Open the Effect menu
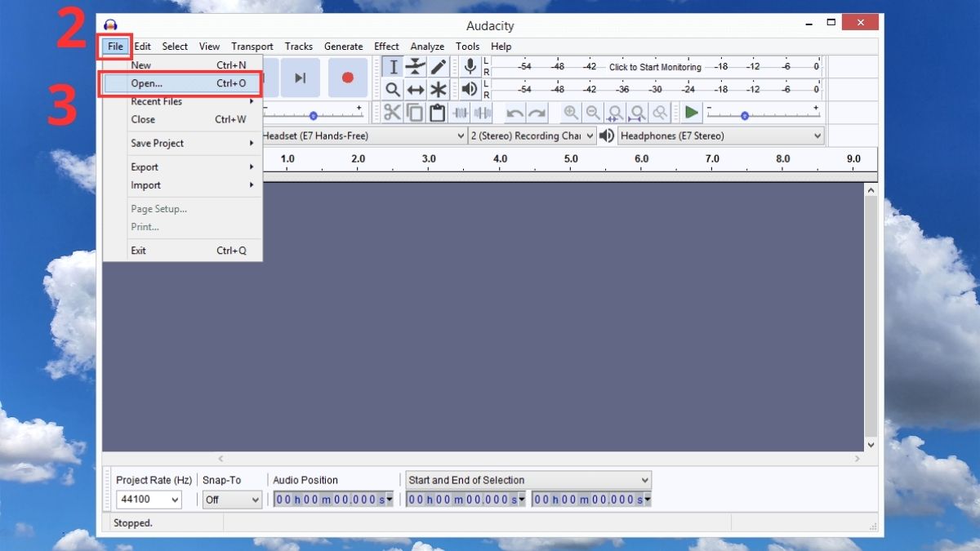The image size is (980, 551). click(x=386, y=47)
